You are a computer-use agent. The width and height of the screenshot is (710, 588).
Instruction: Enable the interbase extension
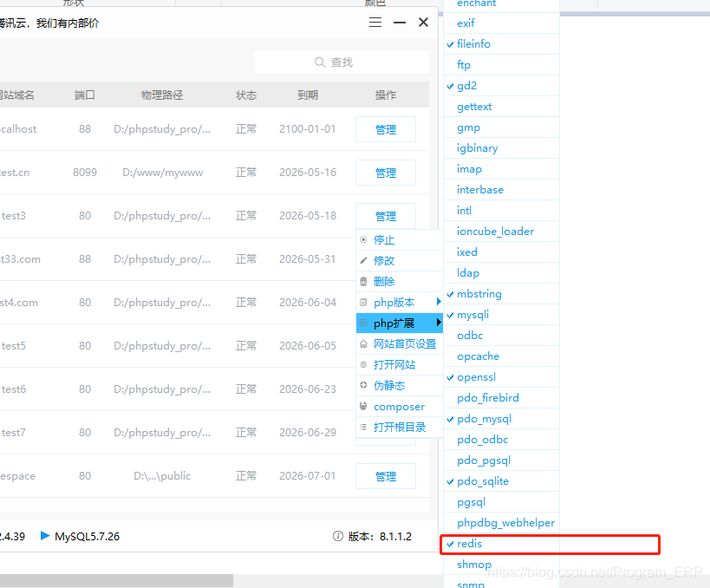click(x=501, y=190)
